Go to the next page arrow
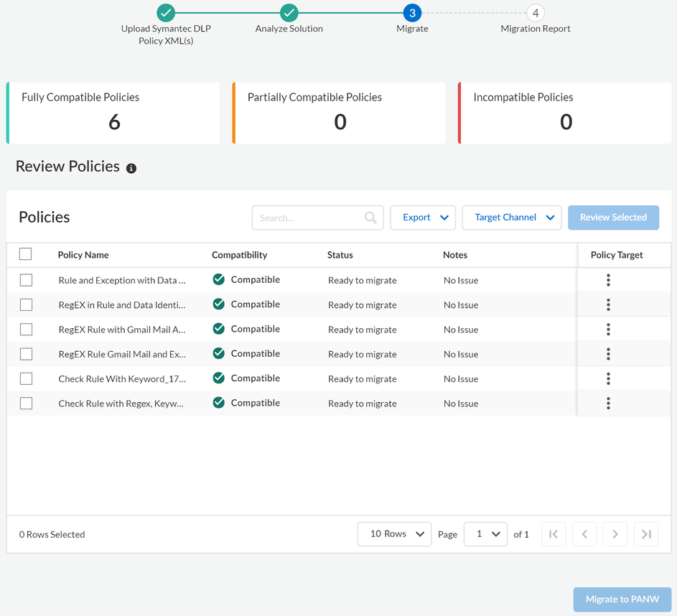 coord(615,534)
